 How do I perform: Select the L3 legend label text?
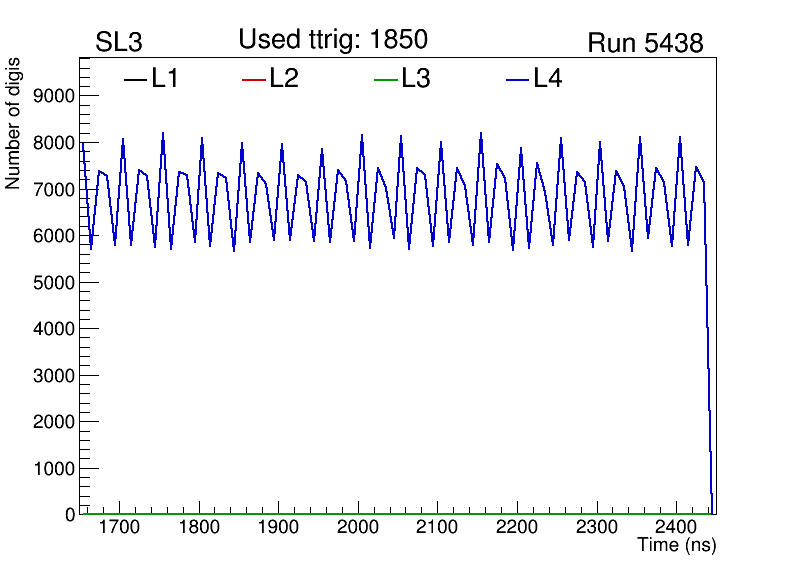pyautogui.click(x=416, y=79)
